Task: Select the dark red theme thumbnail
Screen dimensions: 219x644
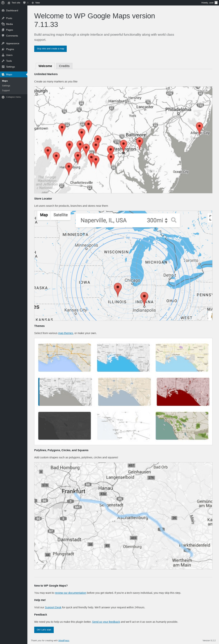Action: tap(183, 392)
